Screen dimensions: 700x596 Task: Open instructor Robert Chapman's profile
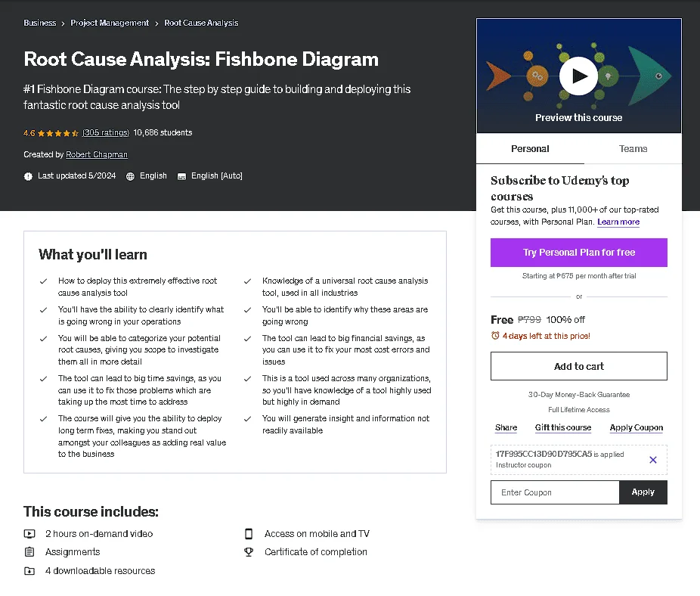point(97,154)
